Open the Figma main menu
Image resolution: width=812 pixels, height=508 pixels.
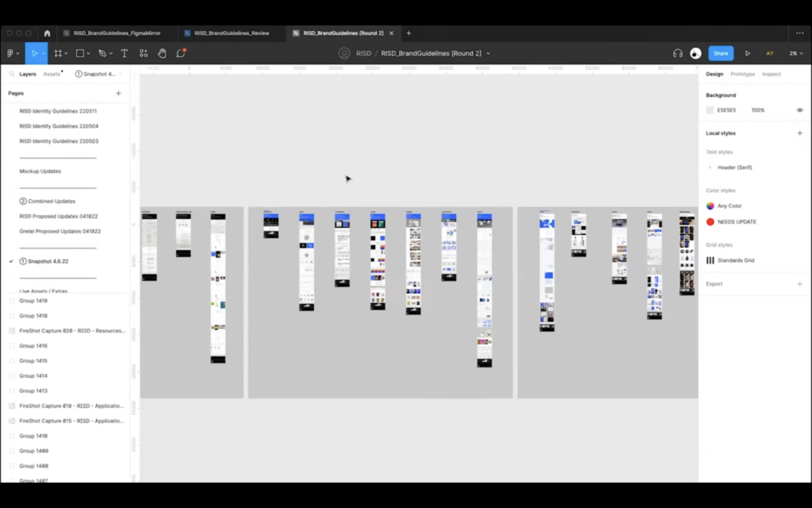tap(11, 53)
